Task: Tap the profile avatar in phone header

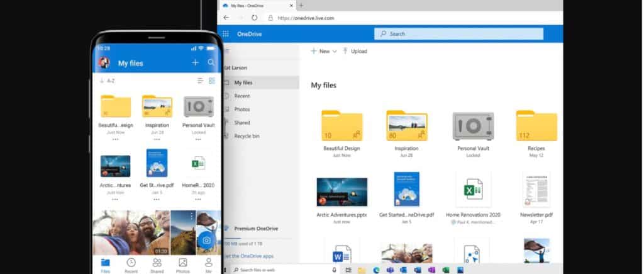Action: coord(104,63)
